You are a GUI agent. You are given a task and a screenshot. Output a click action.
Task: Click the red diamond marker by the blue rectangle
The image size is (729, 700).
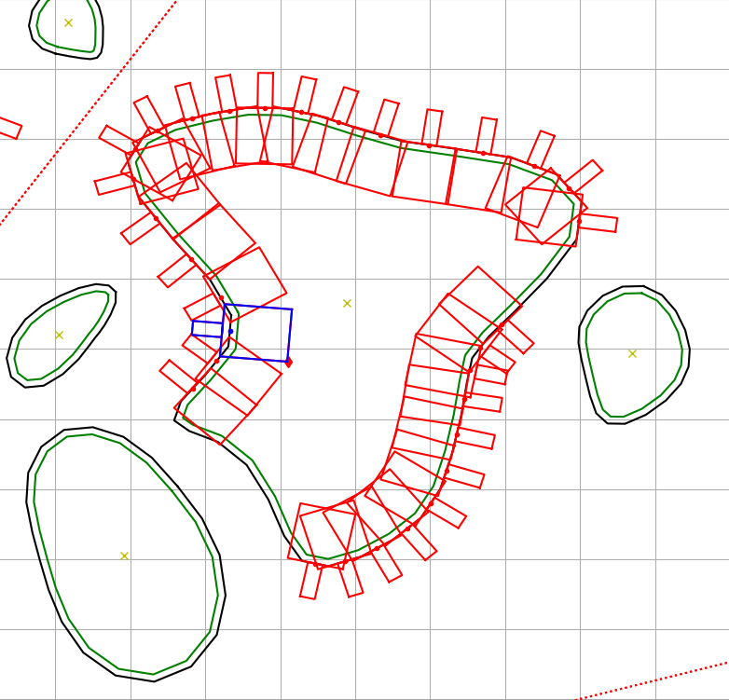point(289,362)
